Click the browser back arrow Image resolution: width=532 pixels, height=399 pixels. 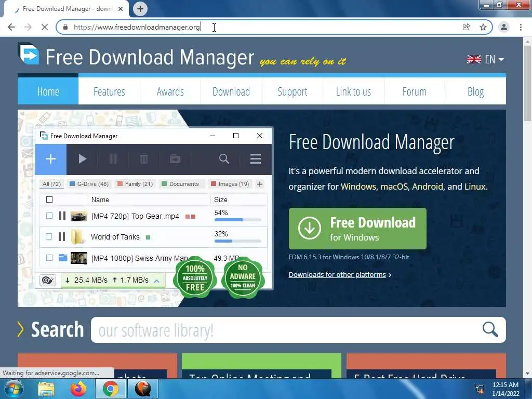coord(11,27)
